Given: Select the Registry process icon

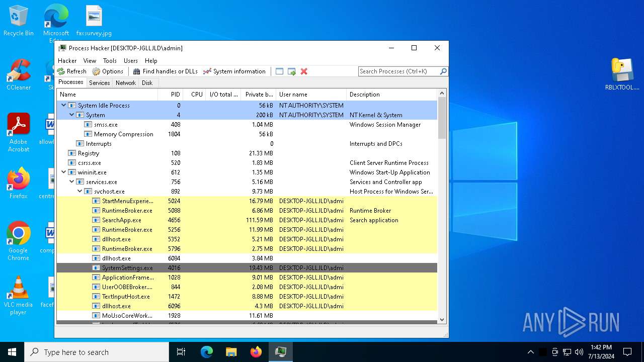Looking at the screenshot, I should point(72,153).
